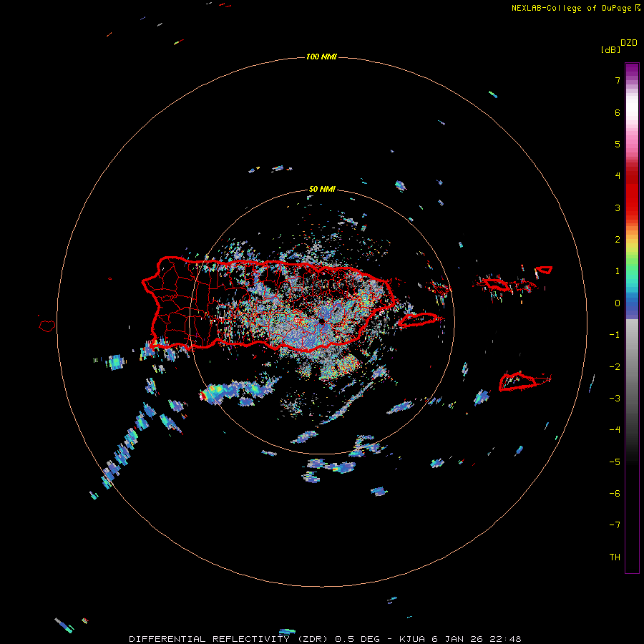
Task: Select the "5" value on the dB scale
Action: [618, 144]
